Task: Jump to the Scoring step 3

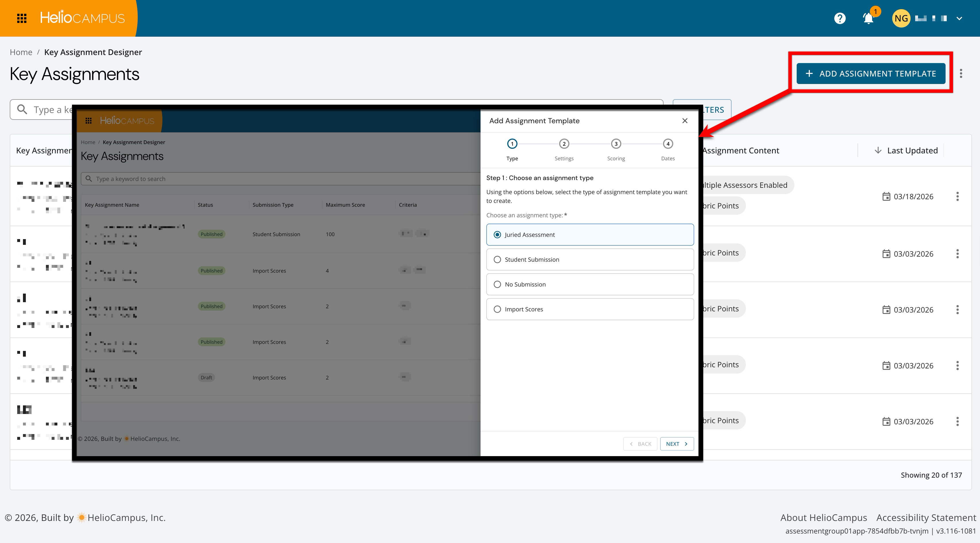Action: [616, 144]
